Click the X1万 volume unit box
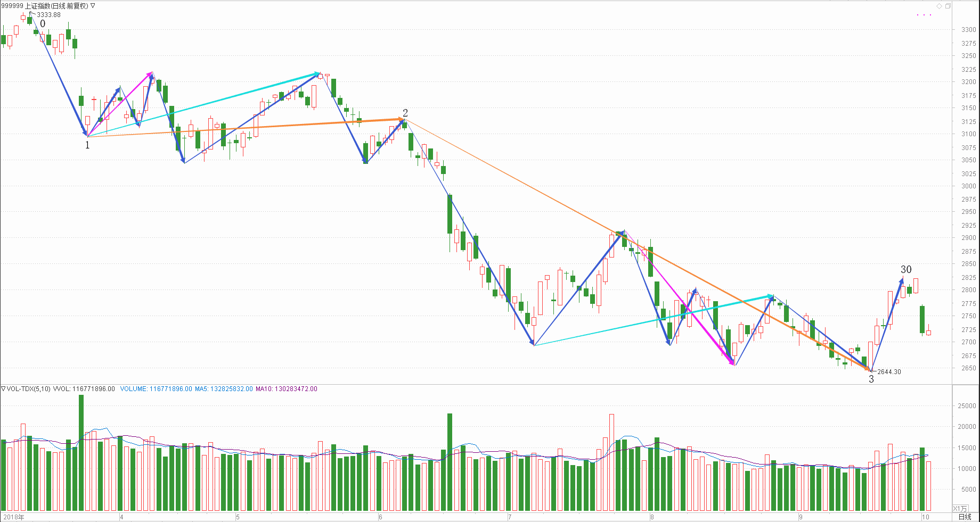Image resolution: width=980 pixels, height=522 pixels. pyautogui.click(x=960, y=508)
